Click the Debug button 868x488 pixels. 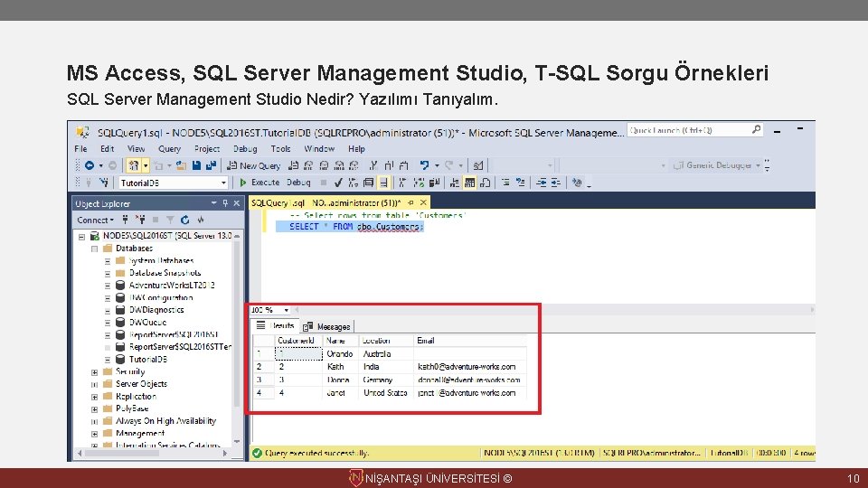298,183
